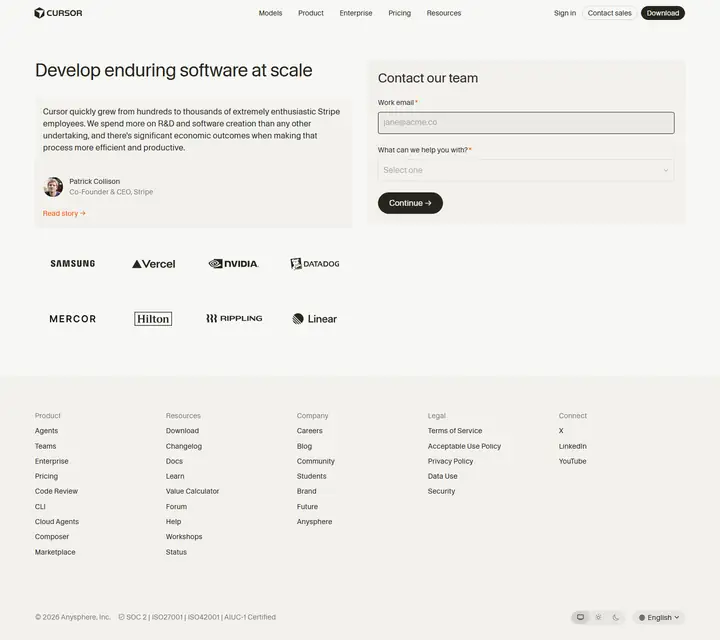Click the Datadog logo

click(315, 264)
